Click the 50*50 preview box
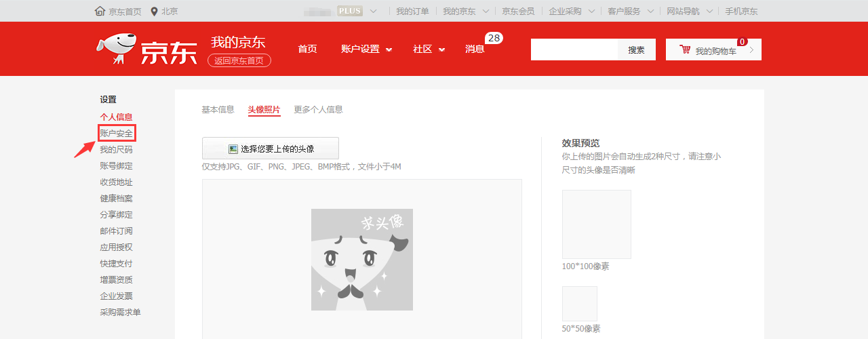868x339 pixels. tap(580, 304)
